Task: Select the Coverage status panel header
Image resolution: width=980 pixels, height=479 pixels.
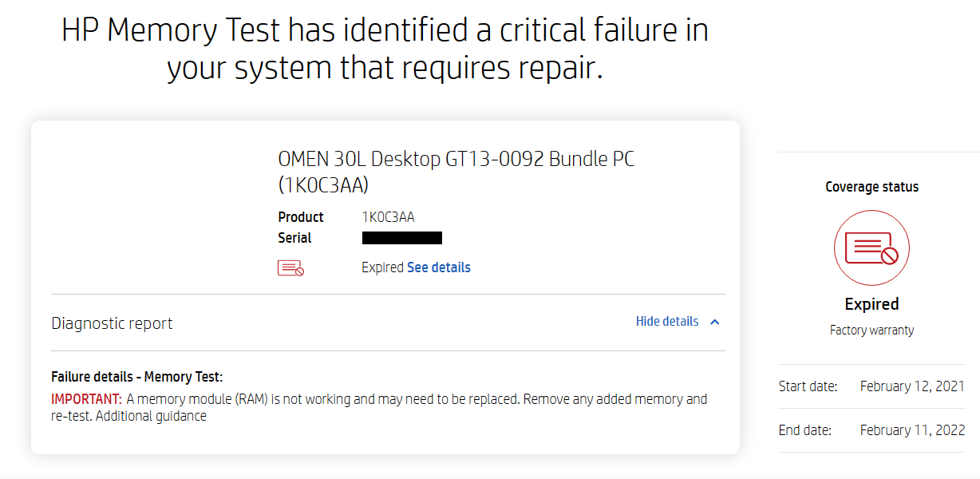Action: (x=871, y=186)
